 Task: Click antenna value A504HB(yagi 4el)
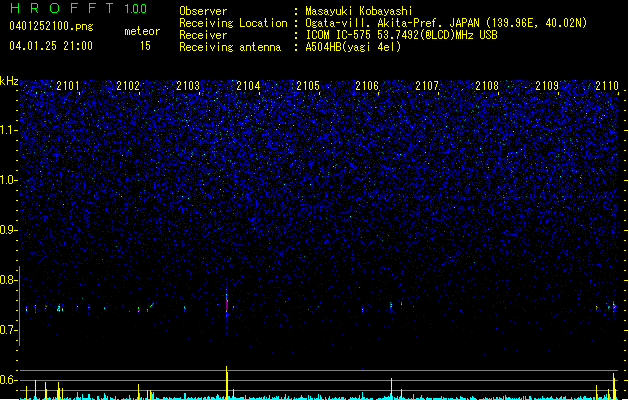353,47
